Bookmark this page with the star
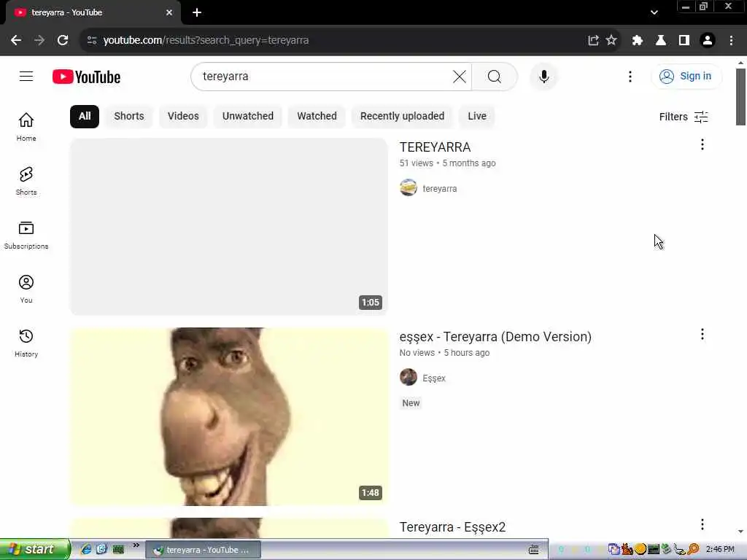The width and height of the screenshot is (747, 560). point(611,41)
